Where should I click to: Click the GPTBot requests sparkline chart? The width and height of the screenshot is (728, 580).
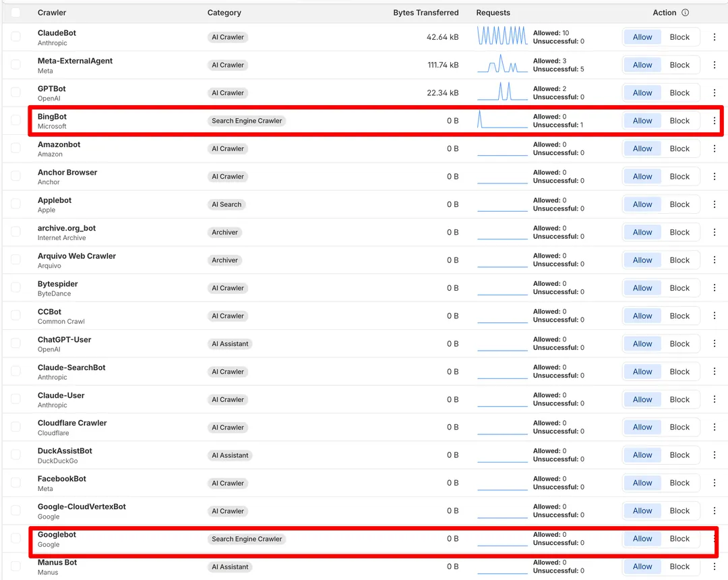tap(502, 91)
